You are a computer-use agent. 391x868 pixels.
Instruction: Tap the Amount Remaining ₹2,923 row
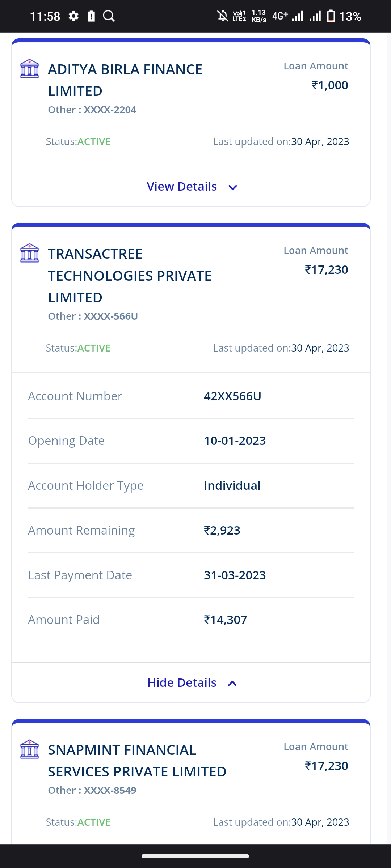(x=191, y=531)
